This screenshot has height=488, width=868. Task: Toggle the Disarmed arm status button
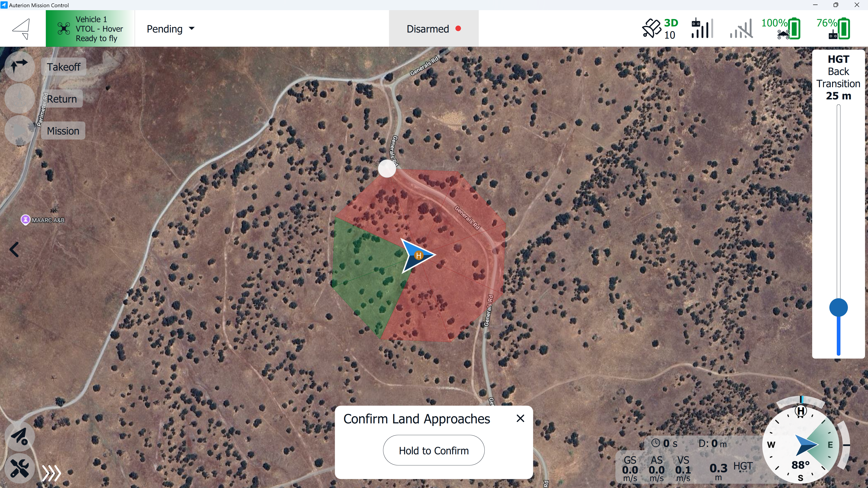[x=433, y=29]
